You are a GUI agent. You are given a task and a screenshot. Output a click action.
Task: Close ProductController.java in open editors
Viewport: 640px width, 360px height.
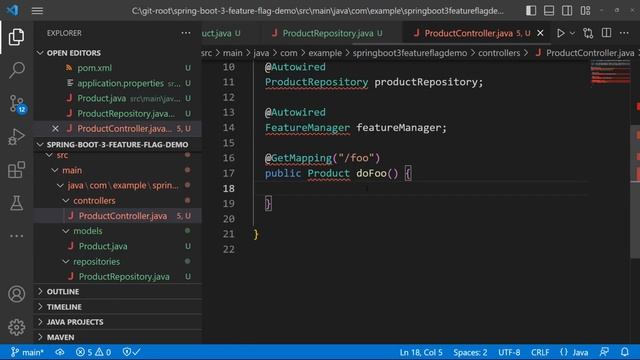tap(55, 129)
